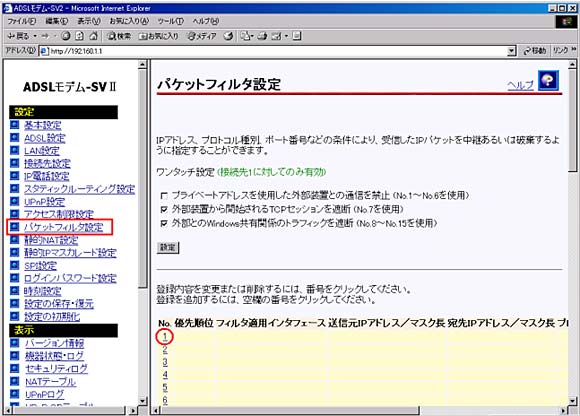Click the edit page toolbar icon

[277, 36]
